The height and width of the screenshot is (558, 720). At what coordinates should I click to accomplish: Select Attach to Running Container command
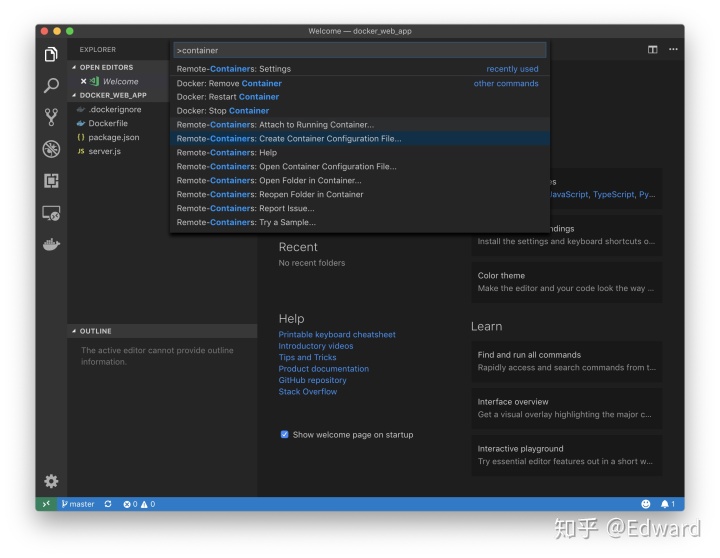pos(360,124)
